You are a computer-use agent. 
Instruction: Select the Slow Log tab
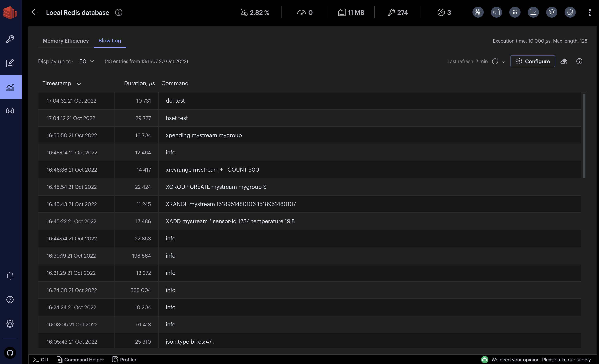[x=110, y=41]
